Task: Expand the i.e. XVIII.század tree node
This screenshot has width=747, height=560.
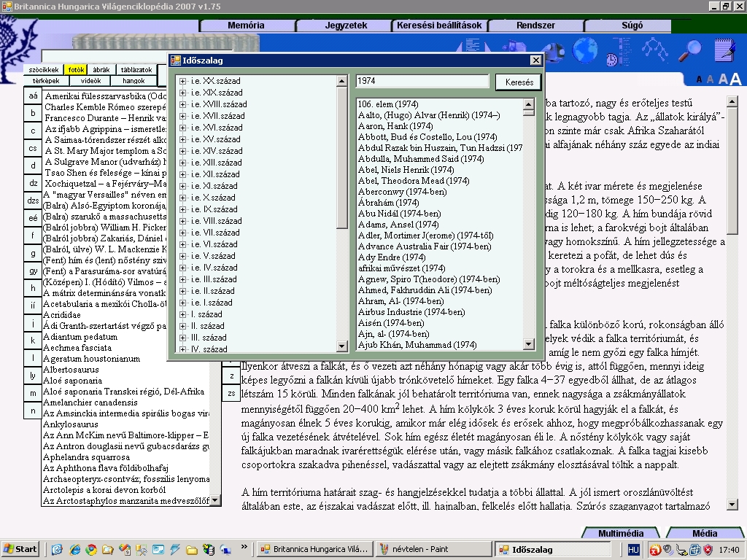Action: click(x=182, y=104)
